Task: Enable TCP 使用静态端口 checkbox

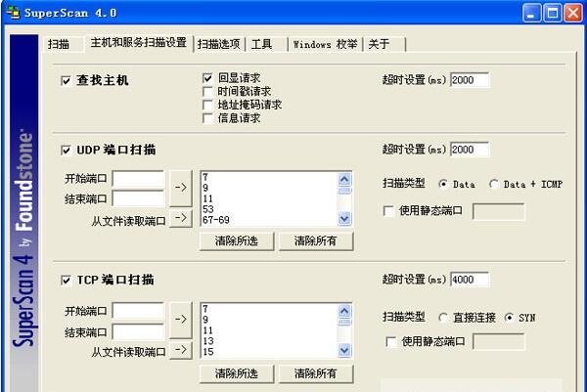Action: coord(390,341)
